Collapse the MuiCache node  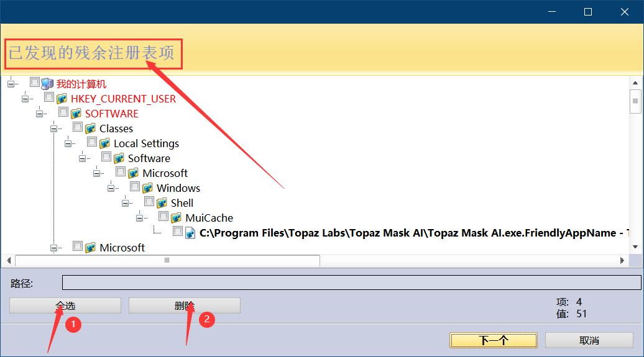140,218
